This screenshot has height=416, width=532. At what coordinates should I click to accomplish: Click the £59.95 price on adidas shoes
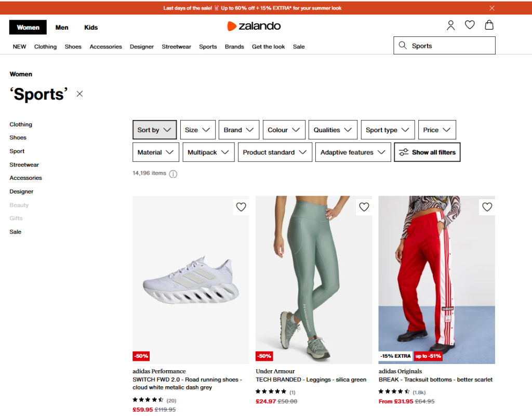click(143, 410)
